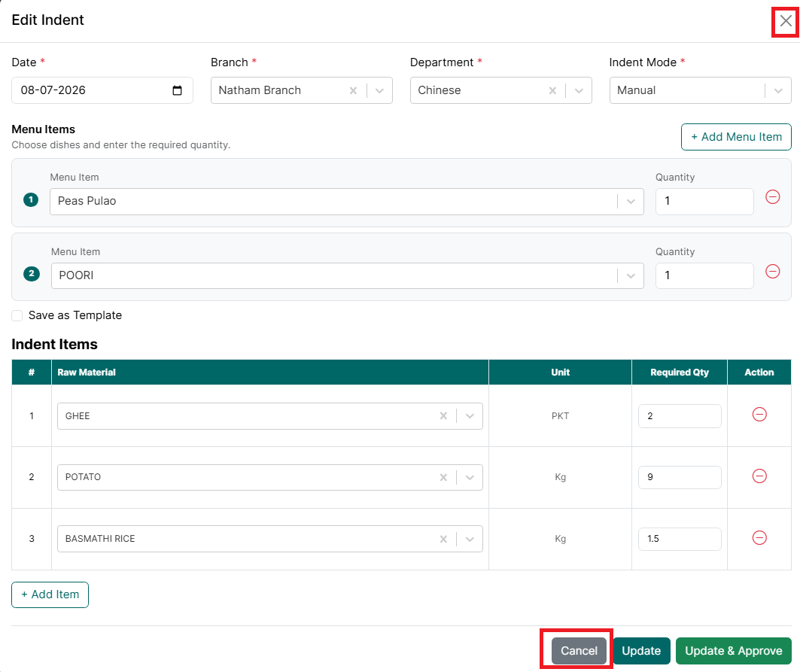
Task: Remove the Peas Pulao menu item
Action: pos(772,197)
